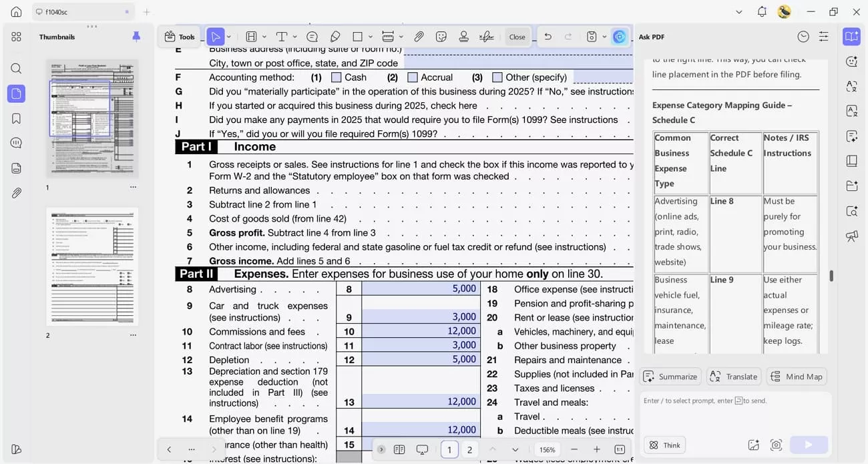Switch to the f1040sc document tab
This screenshot has height=464, width=868.
(83, 12)
